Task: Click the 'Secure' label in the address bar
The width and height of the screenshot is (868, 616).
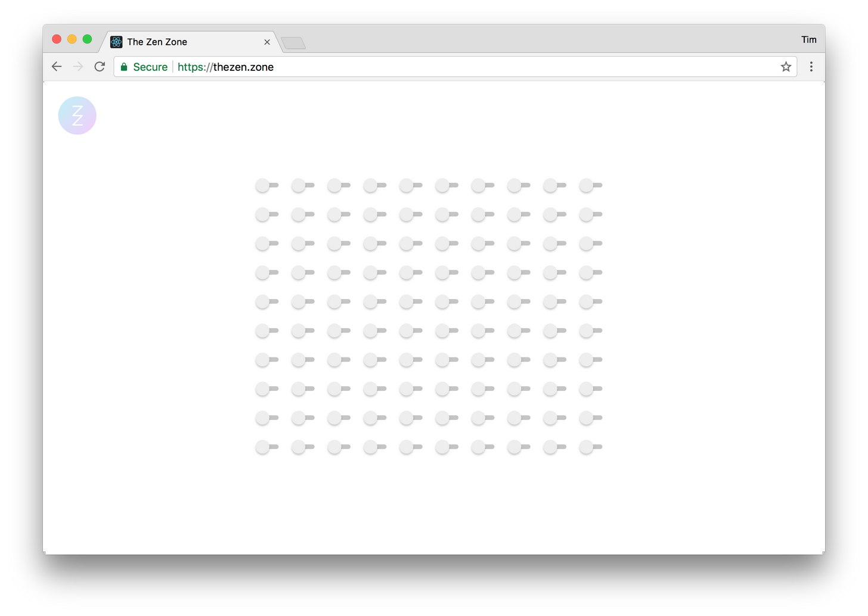Action: point(150,67)
